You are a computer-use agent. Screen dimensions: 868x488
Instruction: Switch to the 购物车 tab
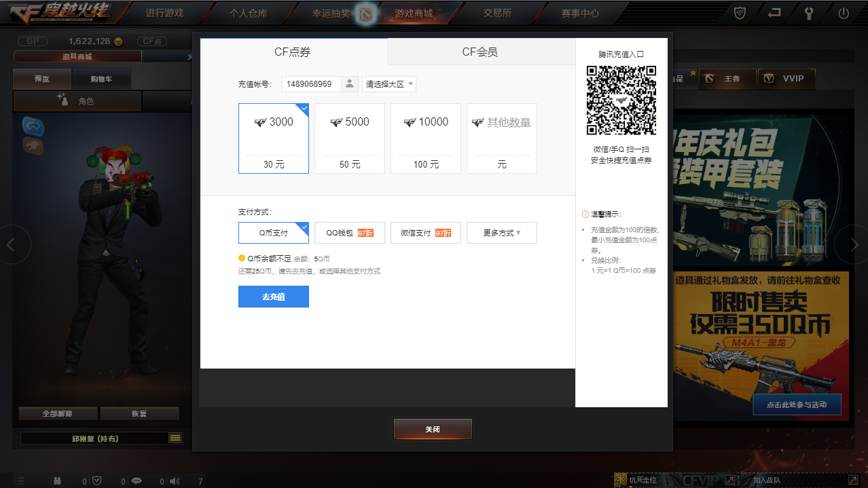[101, 79]
